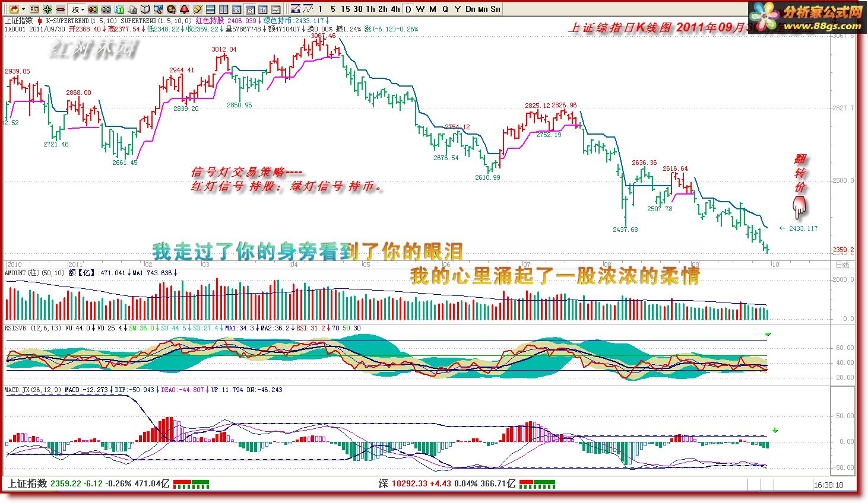Click the stacked pages copy icon

coord(132,9)
